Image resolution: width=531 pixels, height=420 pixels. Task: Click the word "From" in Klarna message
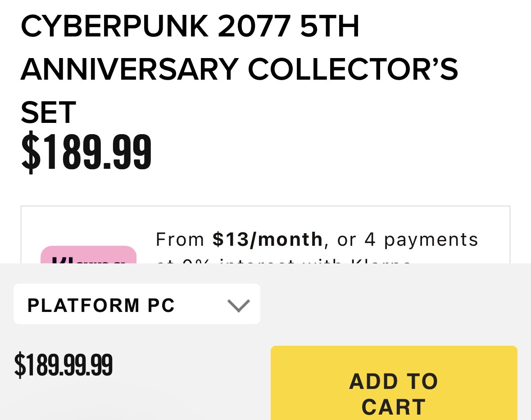[180, 239]
